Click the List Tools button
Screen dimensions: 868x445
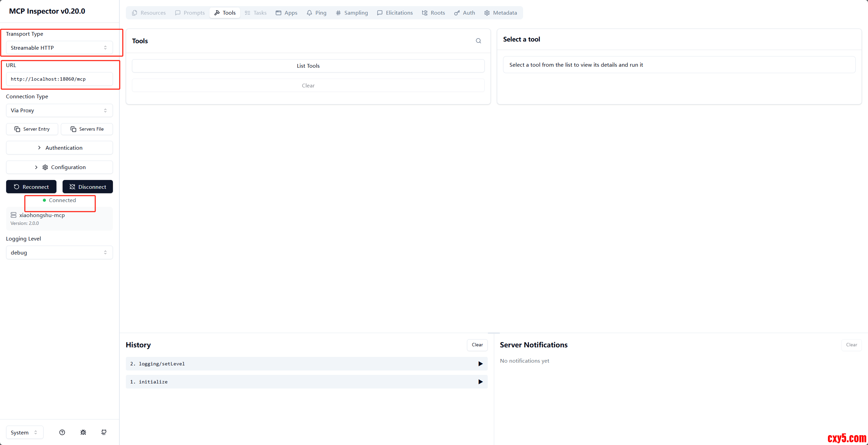(x=308, y=66)
